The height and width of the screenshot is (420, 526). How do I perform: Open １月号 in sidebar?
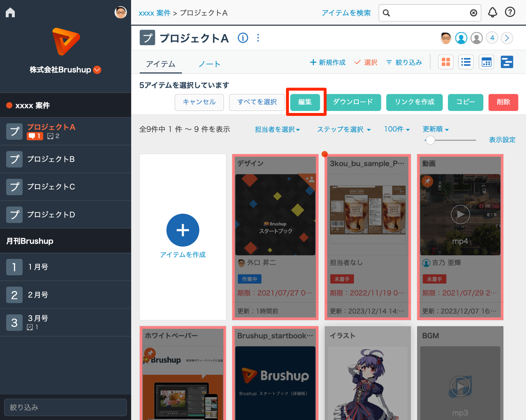(x=66, y=267)
